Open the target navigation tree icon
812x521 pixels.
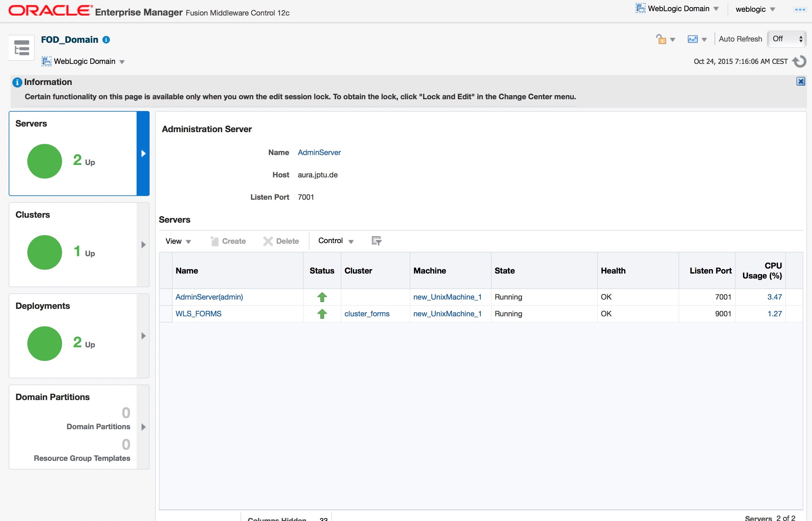pyautogui.click(x=22, y=48)
